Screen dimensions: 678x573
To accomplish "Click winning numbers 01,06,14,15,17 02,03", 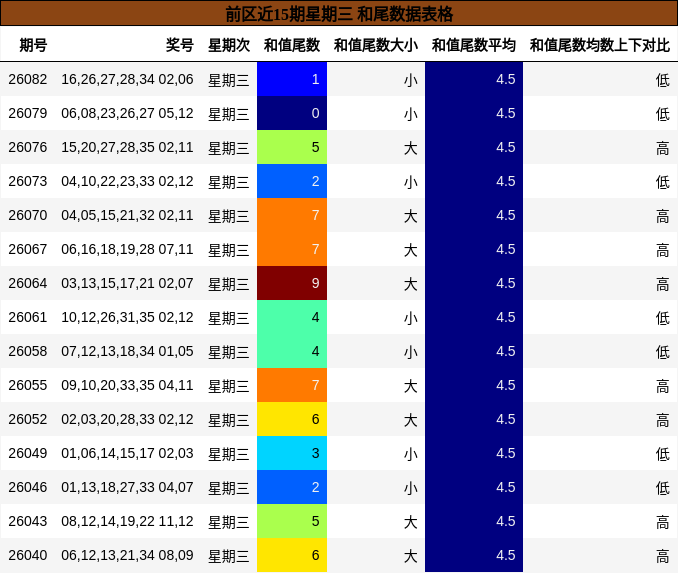I will 127,453.
